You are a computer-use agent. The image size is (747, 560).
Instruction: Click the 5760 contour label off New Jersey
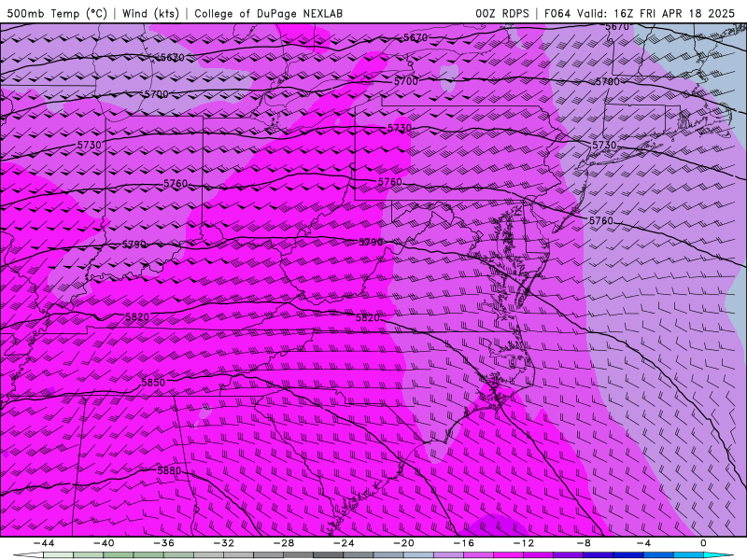pos(601,220)
